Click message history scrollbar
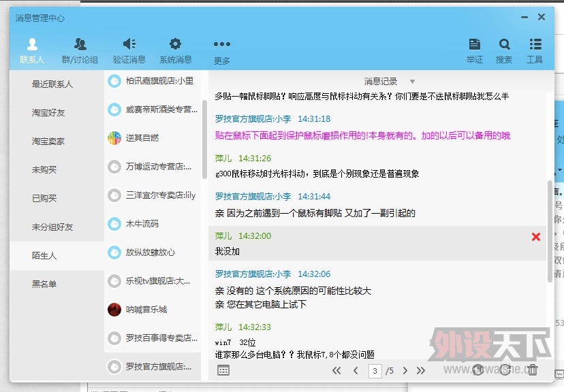 (x=550, y=231)
